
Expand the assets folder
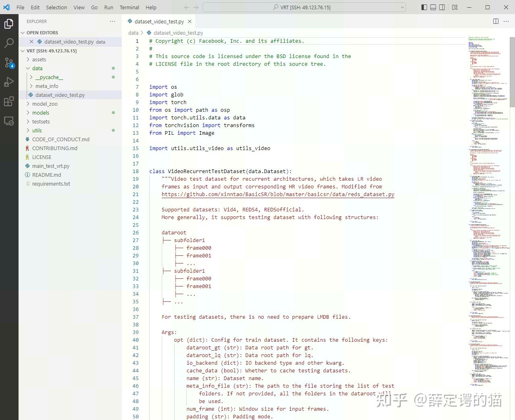coord(39,60)
